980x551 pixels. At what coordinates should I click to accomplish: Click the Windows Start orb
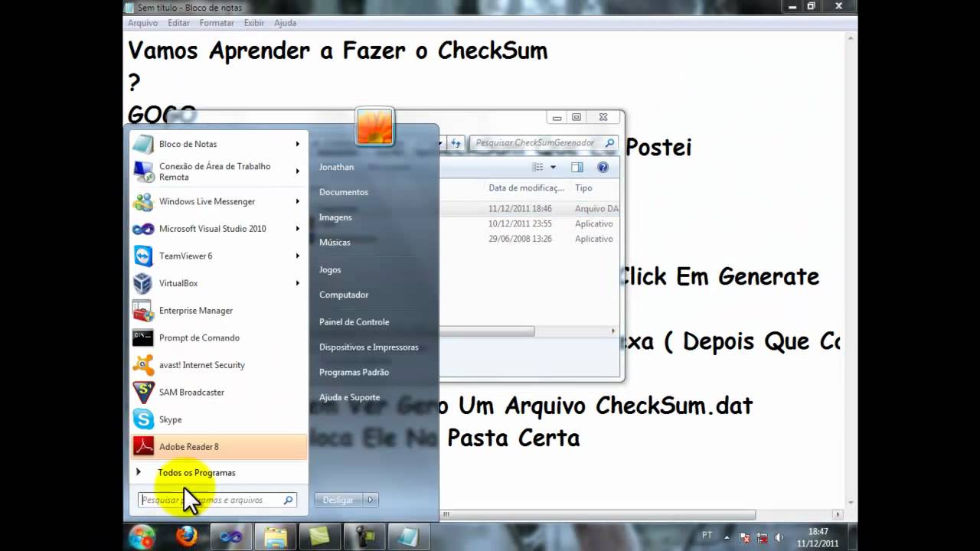click(142, 537)
